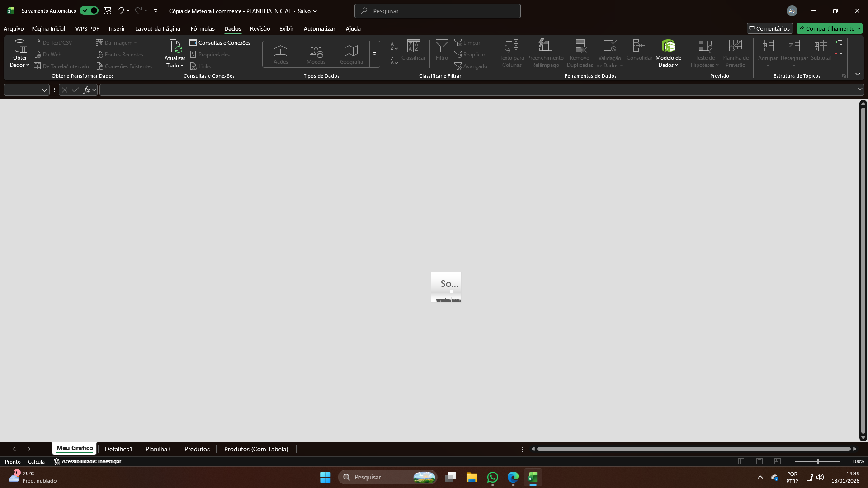Image resolution: width=868 pixels, height=488 pixels.
Task: Open Microsoft Edge from the taskbar
Action: coord(513,477)
